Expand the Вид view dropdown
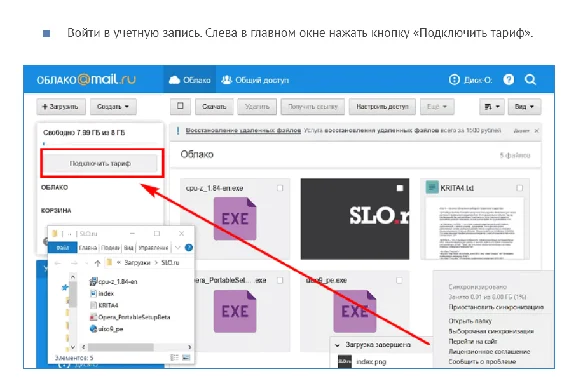The width and height of the screenshot is (576, 381). 524,107
